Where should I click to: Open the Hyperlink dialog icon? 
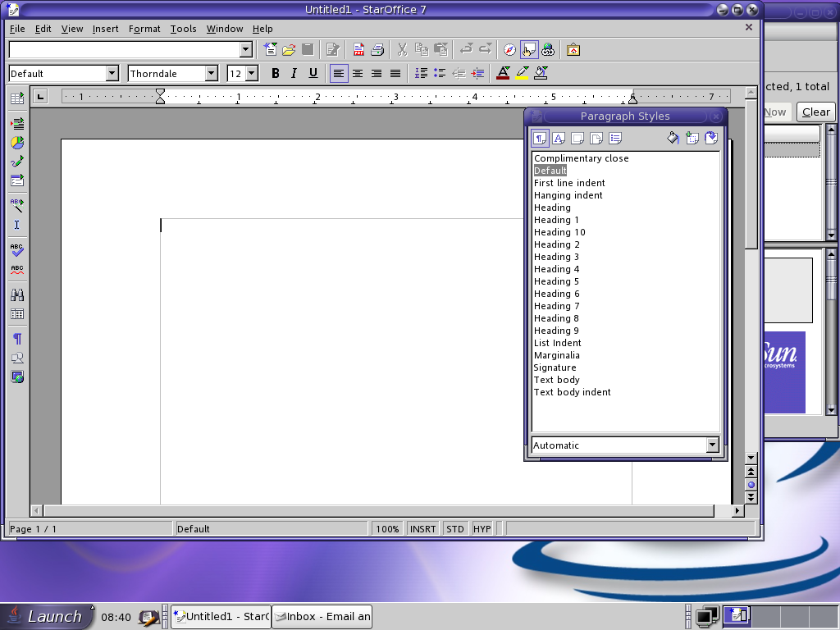coord(547,50)
